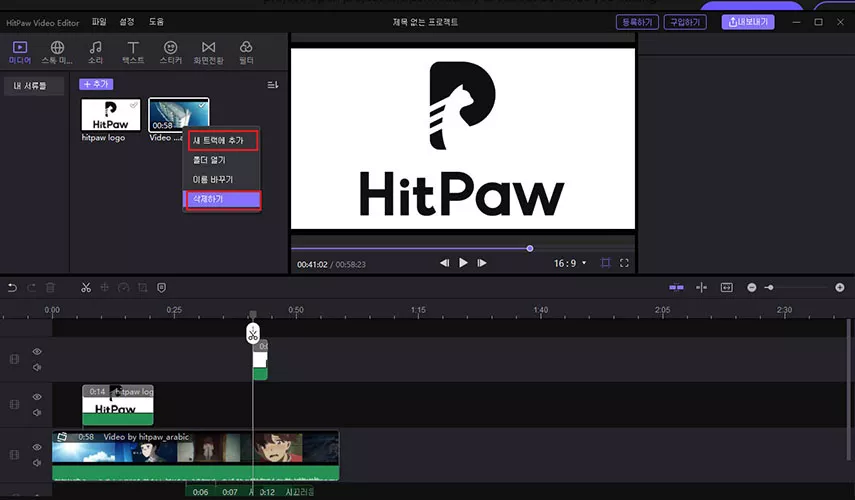The width and height of the screenshot is (855, 500).
Task: Click the move-arrows icon beside the scissors
Action: coord(105,287)
